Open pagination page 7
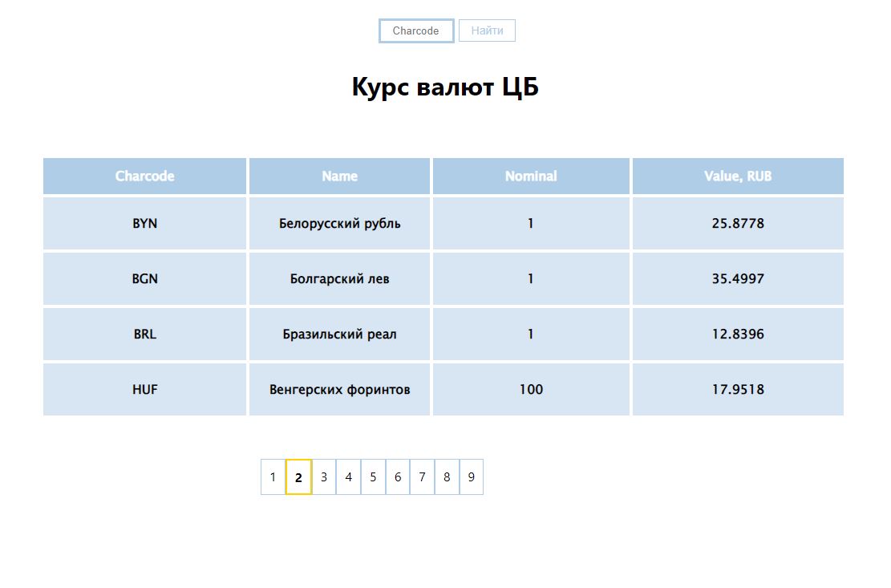 coord(422,477)
